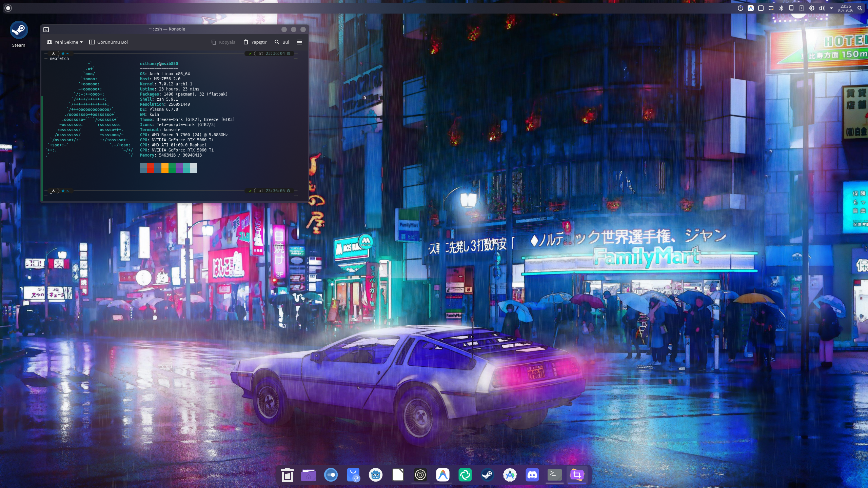868x488 pixels.
Task: Click the 'Shell: zsh 5.9.1' line
Action: pyautogui.click(x=159, y=99)
